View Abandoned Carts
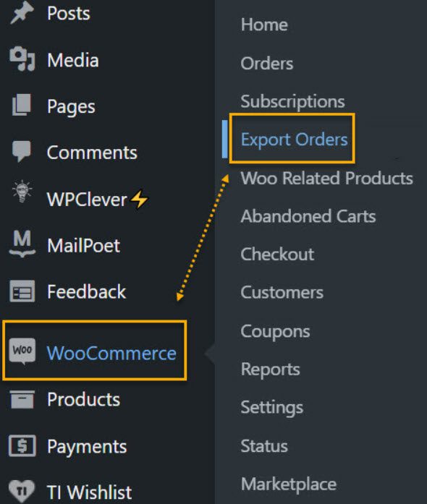The height and width of the screenshot is (504, 427). 308,216
